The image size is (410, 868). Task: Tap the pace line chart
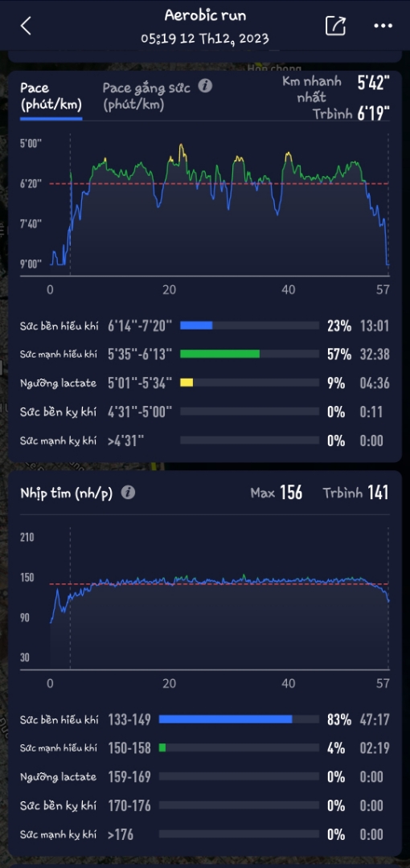pyautogui.click(x=219, y=205)
